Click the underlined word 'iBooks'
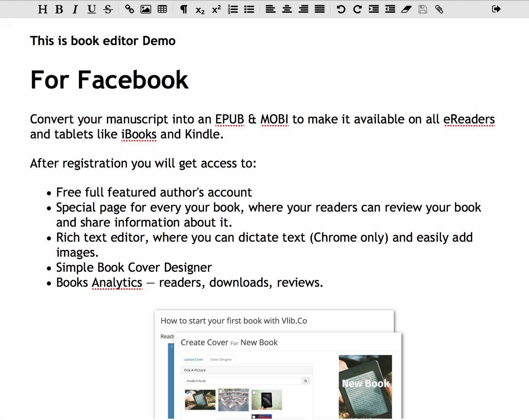Image resolution: width=529 pixels, height=420 pixels. (x=139, y=134)
